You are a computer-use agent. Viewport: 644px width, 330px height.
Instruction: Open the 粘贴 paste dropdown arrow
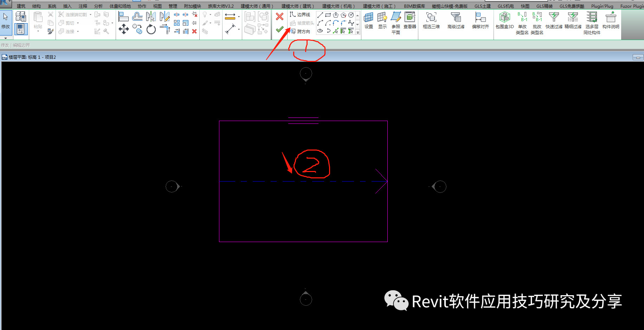38,31
